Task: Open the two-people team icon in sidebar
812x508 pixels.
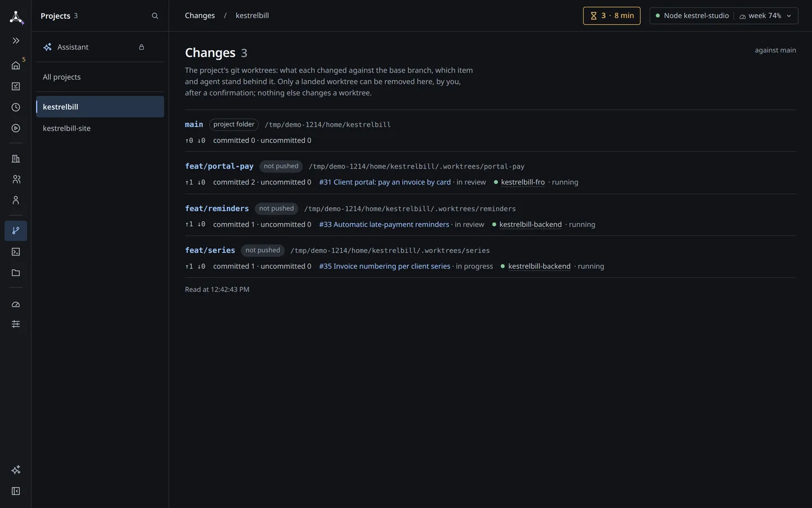Action: [x=16, y=179]
